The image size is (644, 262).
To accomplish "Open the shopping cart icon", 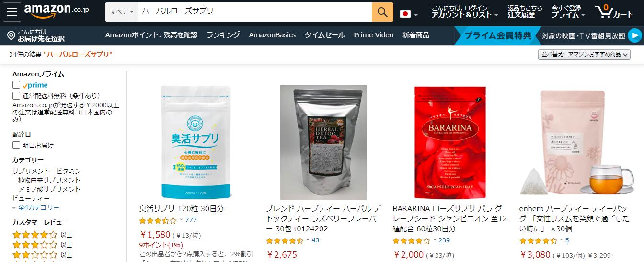I will [x=614, y=12].
